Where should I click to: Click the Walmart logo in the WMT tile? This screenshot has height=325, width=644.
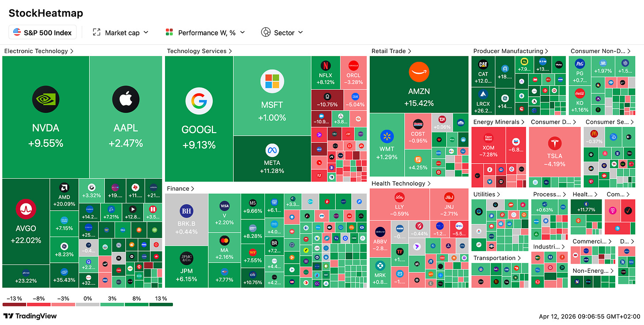pos(387,137)
